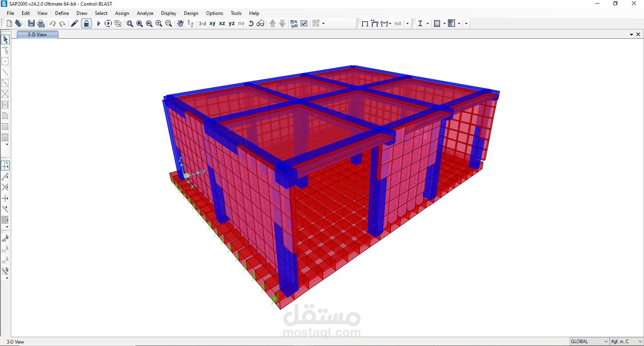644x346 pixels.
Task: Open the Options menu
Action: pos(215,13)
